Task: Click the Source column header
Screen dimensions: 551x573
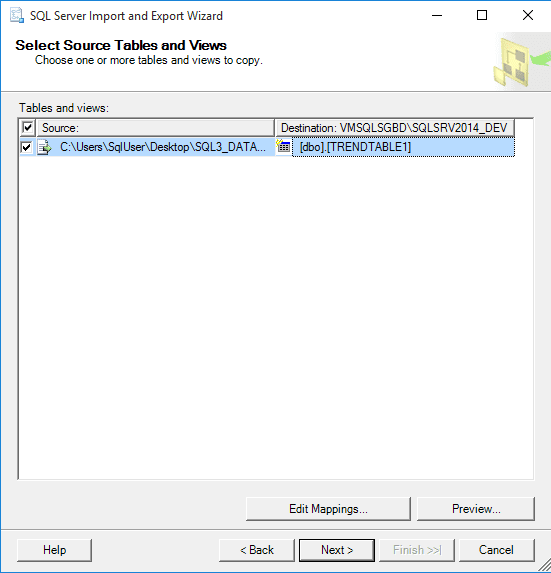Action: 155,128
